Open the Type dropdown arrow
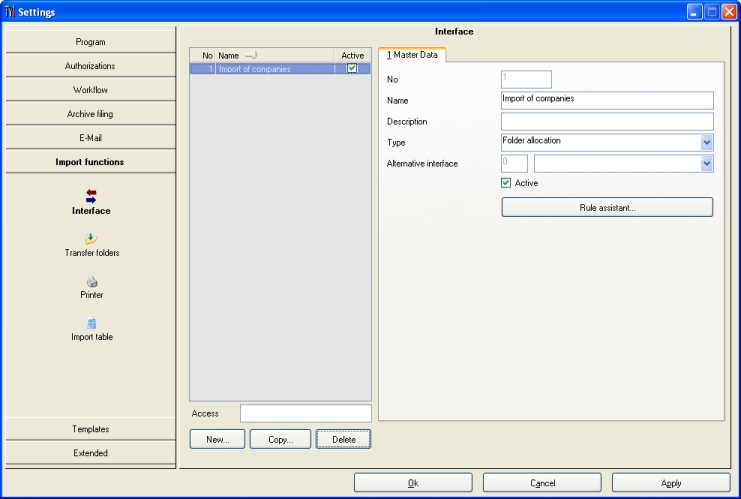741x499 pixels. 707,142
